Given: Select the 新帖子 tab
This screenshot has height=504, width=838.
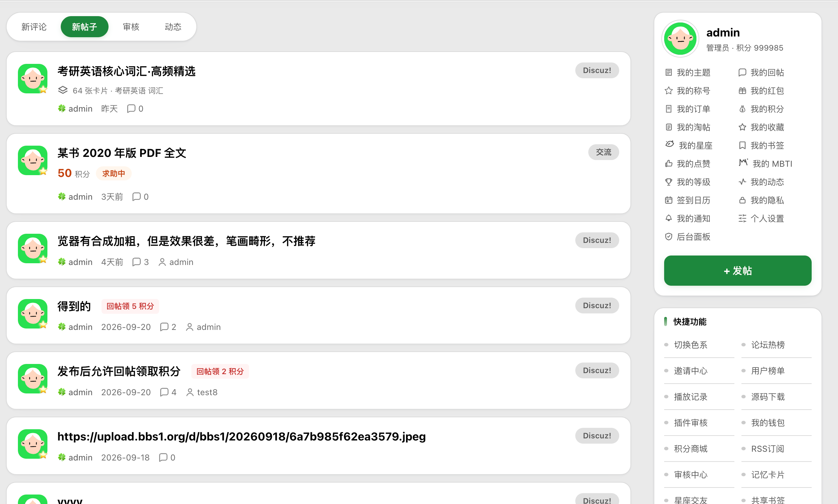Looking at the screenshot, I should tap(84, 27).
